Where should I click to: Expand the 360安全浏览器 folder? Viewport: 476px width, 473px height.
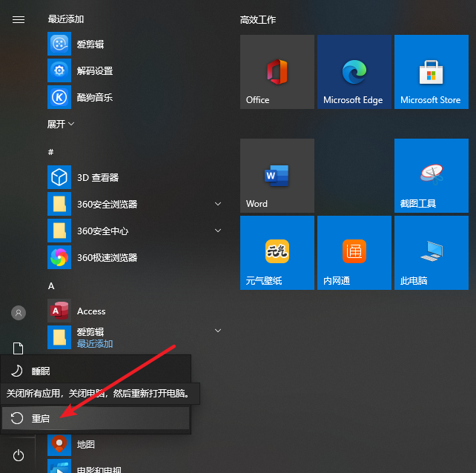point(218,204)
